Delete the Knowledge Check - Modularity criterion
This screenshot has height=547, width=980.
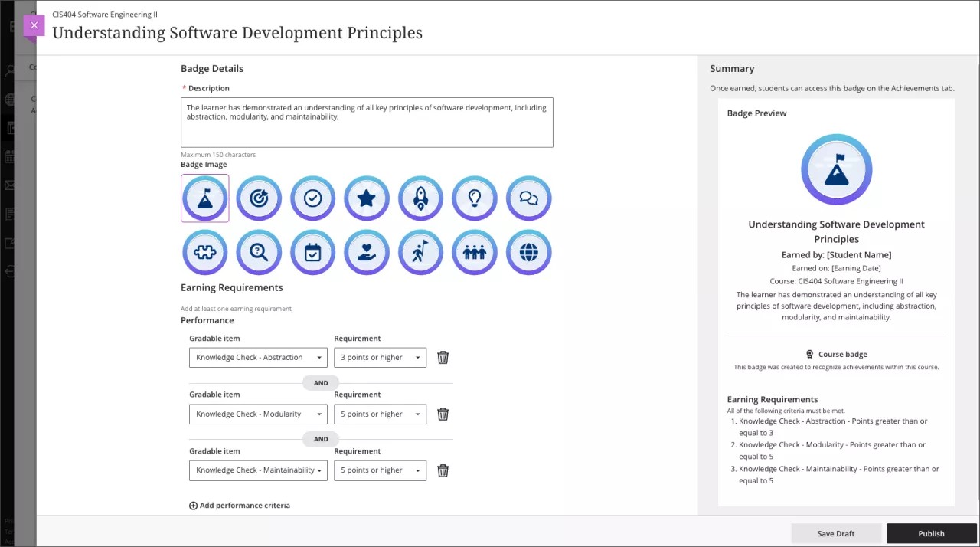443,414
